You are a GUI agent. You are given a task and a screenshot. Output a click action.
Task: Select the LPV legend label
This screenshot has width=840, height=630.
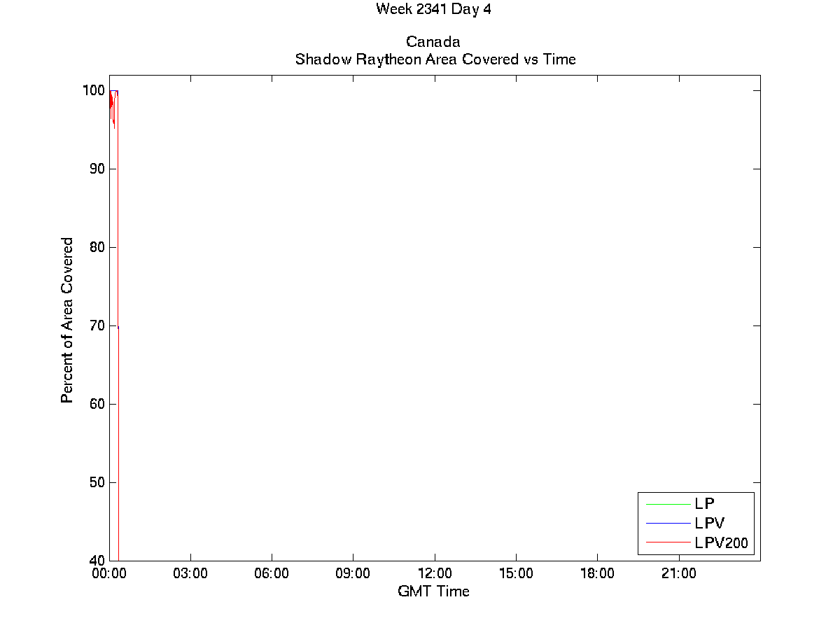coord(709,523)
